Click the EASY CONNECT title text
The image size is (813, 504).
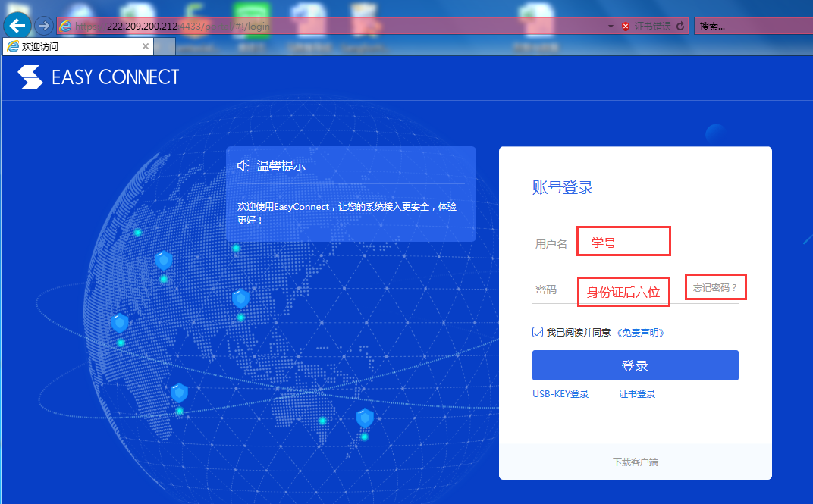point(115,77)
